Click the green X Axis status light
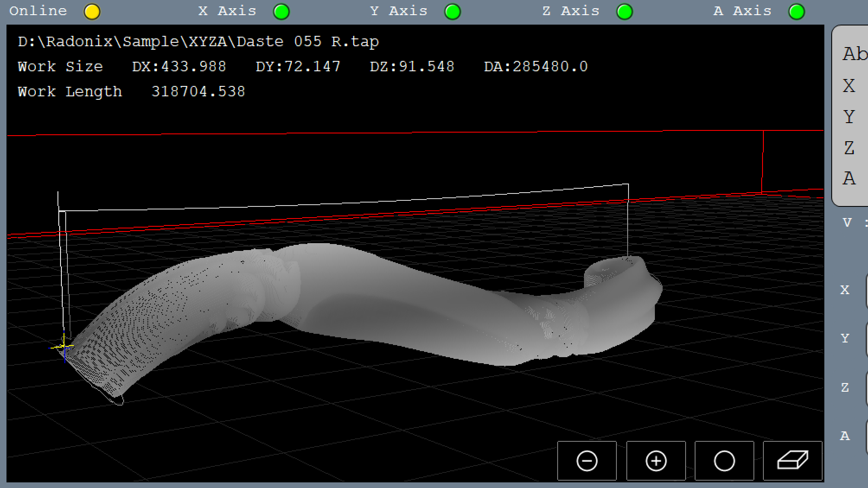This screenshot has height=488, width=868. click(x=281, y=12)
